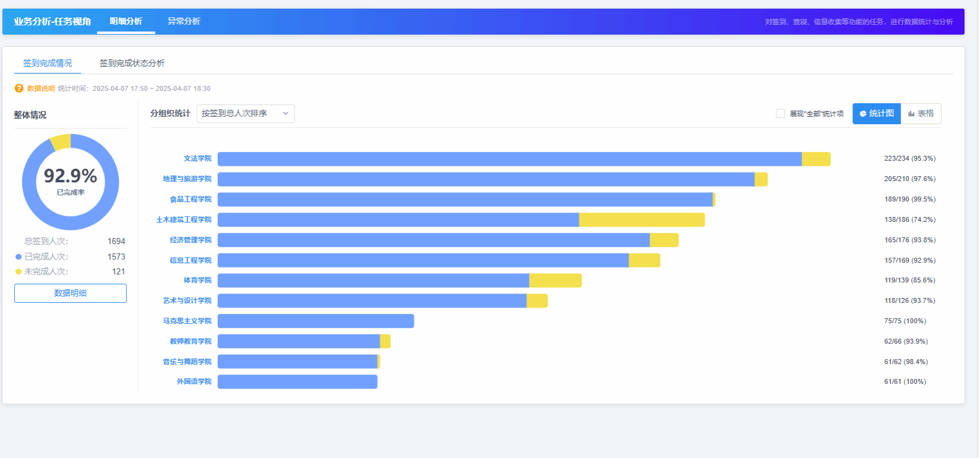Click the 数据说明 link
Image resolution: width=980 pixels, height=458 pixels.
(41, 88)
